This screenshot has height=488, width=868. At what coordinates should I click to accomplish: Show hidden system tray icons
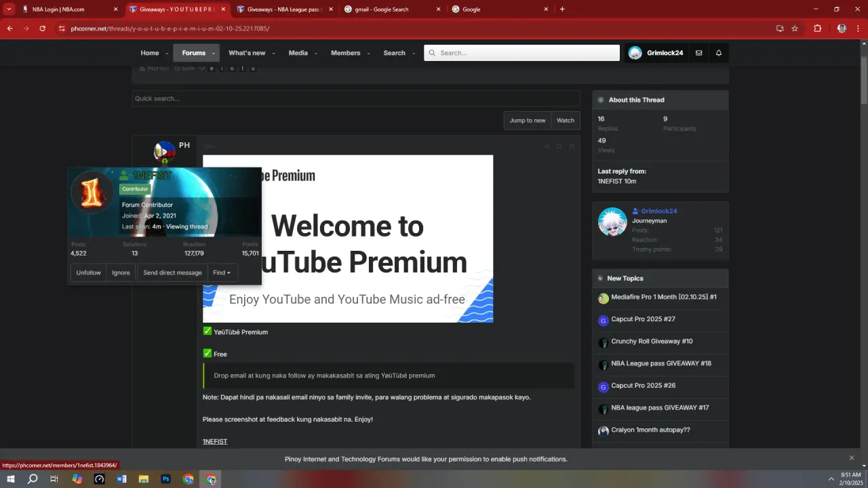(x=831, y=479)
